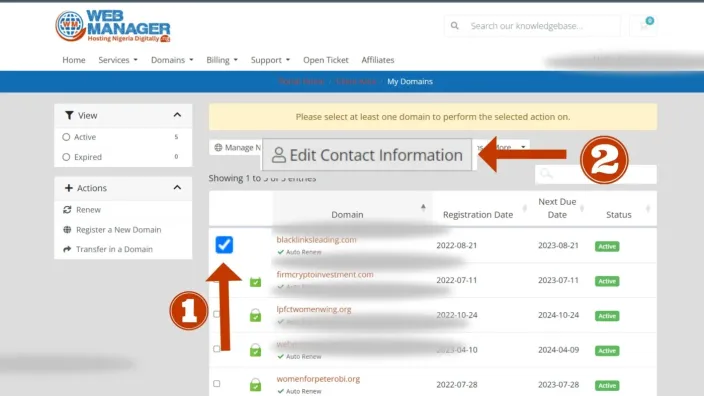Click Active status badge for blacklinksleading.com

click(607, 246)
